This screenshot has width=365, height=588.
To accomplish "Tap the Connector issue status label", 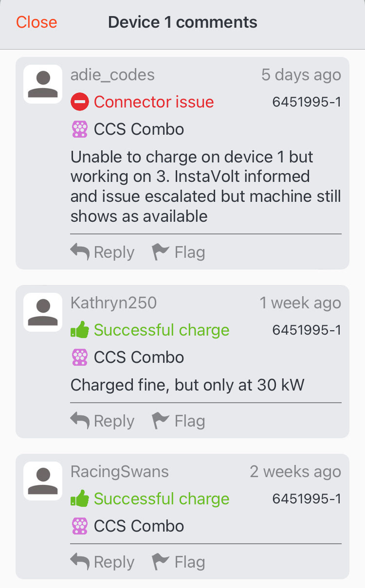I will pos(154,102).
